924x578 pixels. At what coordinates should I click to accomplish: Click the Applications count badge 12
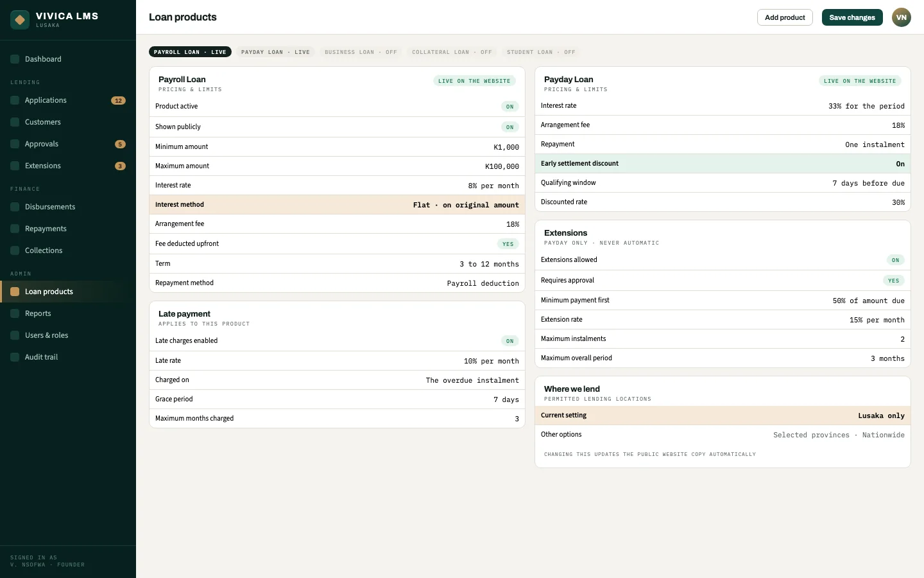118,100
